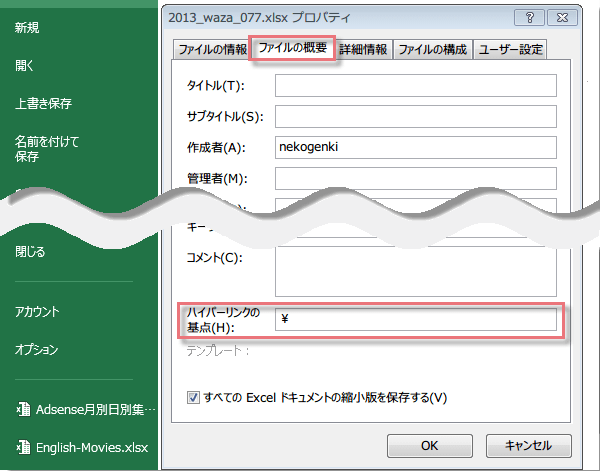
Task: Click the 管理者(M): label
Action: pos(217,178)
